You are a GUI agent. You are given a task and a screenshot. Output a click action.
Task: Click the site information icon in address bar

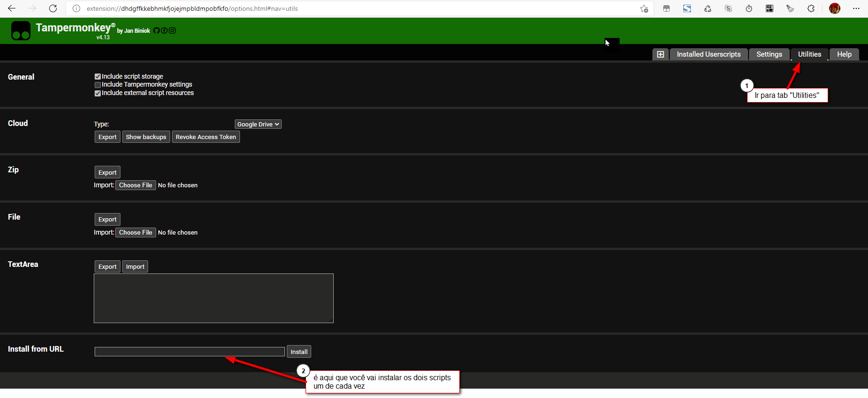point(76,8)
